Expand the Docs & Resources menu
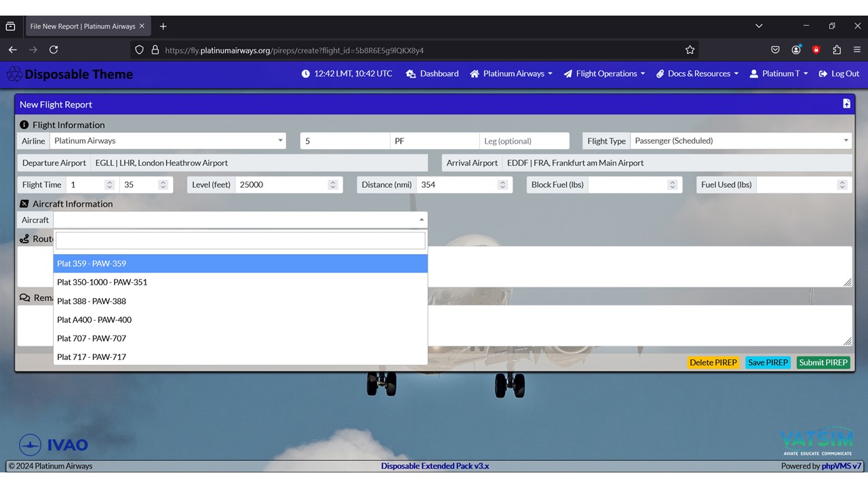The image size is (868, 488). pos(697,74)
